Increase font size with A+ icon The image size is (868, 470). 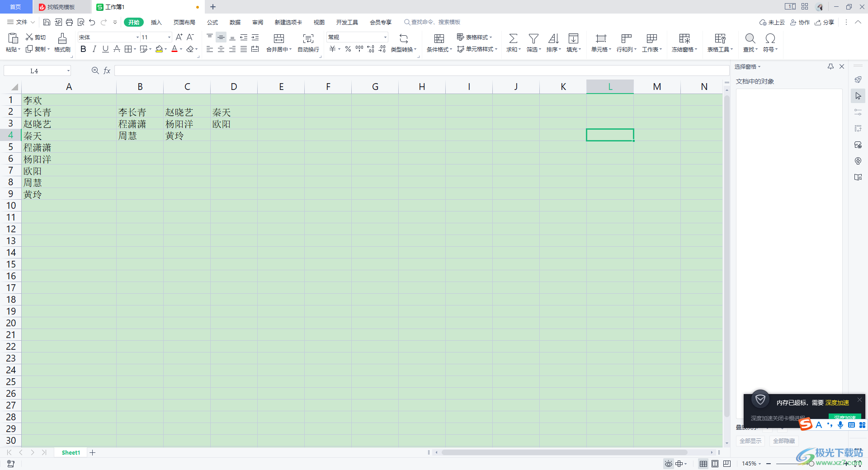pos(179,37)
